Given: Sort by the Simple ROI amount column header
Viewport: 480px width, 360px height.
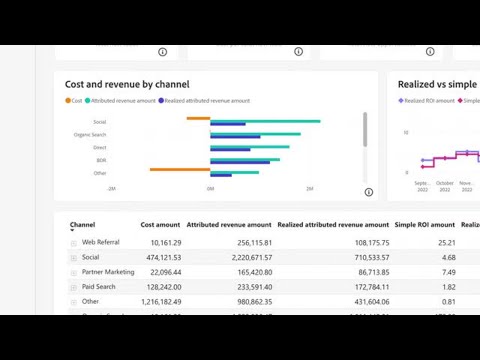Looking at the screenshot, I should pyautogui.click(x=425, y=225).
